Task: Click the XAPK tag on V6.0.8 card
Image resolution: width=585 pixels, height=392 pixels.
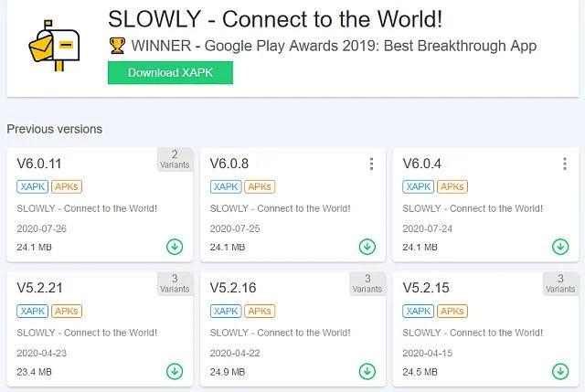Action: 226,186
